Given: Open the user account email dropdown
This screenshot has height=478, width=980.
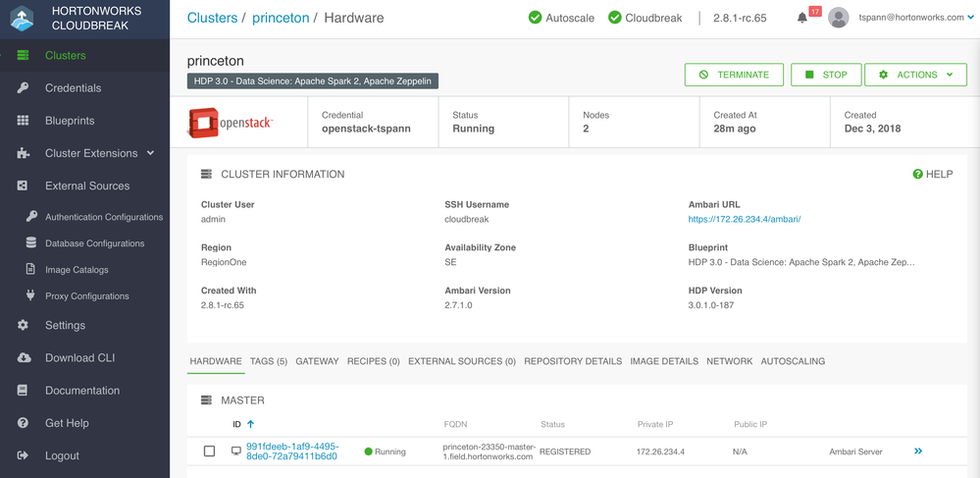Looking at the screenshot, I should coord(917,18).
